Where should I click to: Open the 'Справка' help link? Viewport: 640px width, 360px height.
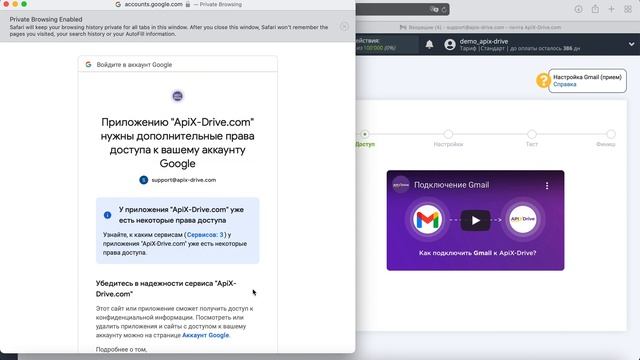coord(564,84)
